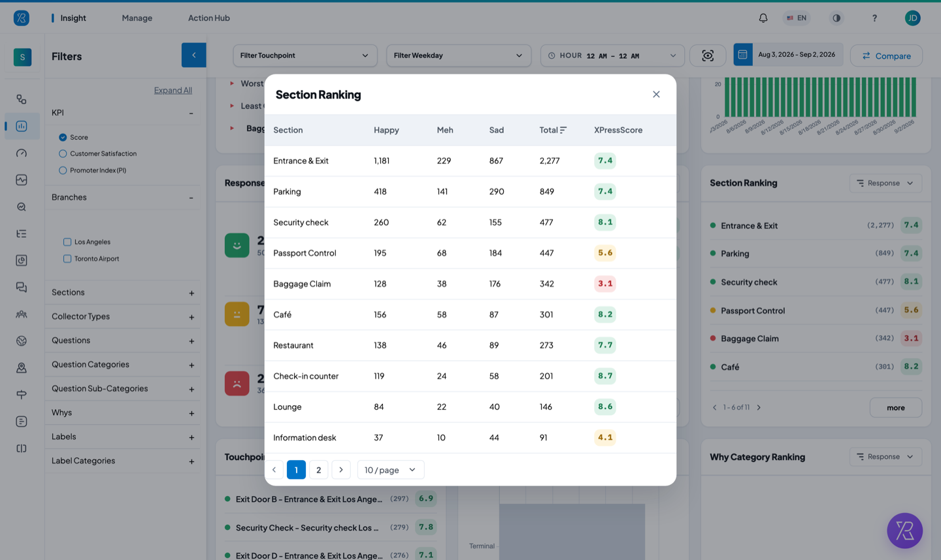Click the app logo in top-left corner
The height and width of the screenshot is (560, 941).
click(x=22, y=18)
